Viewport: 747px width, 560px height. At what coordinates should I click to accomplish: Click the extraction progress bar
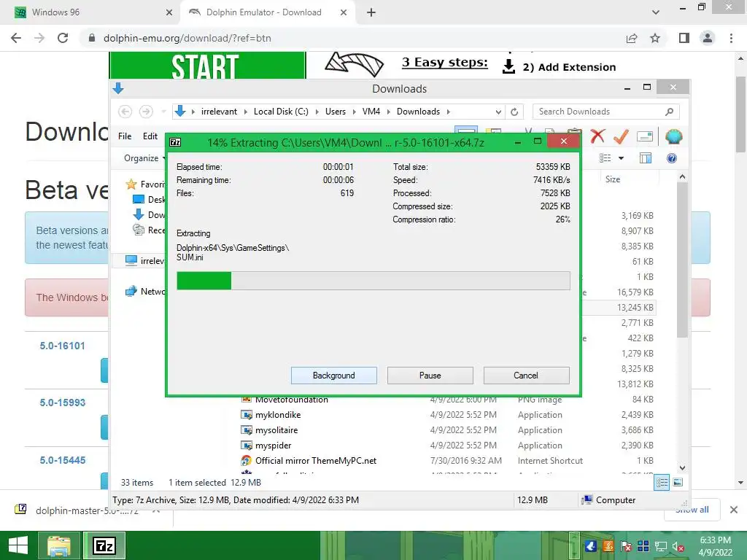point(373,281)
